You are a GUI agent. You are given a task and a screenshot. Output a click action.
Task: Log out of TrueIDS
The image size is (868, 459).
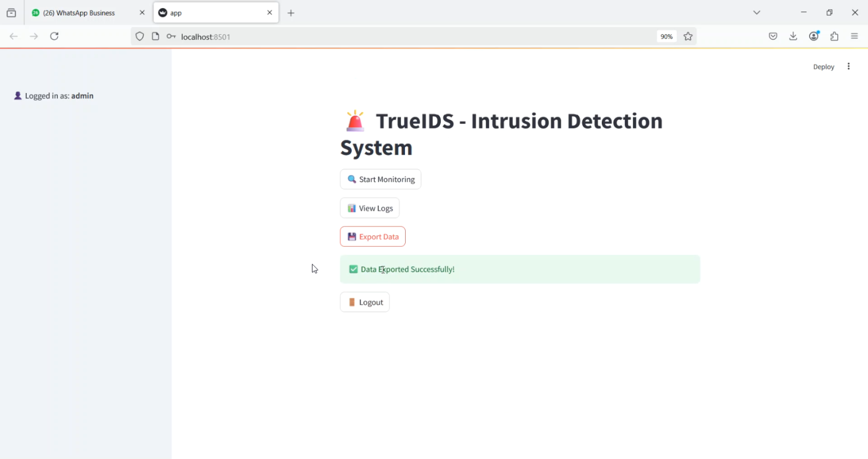(x=365, y=302)
